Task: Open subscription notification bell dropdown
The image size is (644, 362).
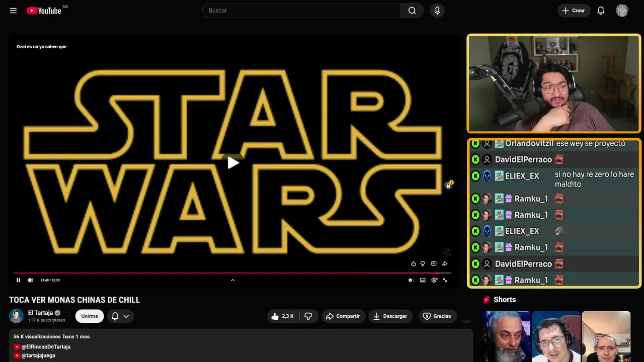Action: click(120, 316)
